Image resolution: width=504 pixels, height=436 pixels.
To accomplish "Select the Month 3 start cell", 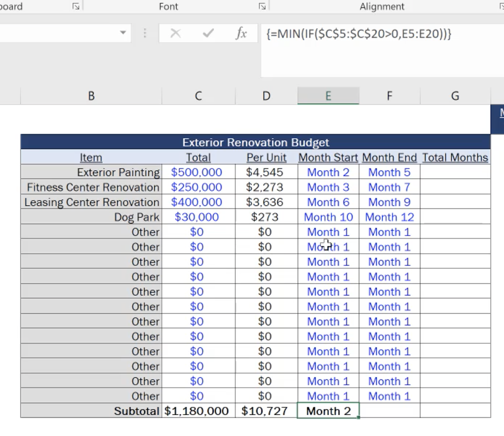I will point(328,187).
